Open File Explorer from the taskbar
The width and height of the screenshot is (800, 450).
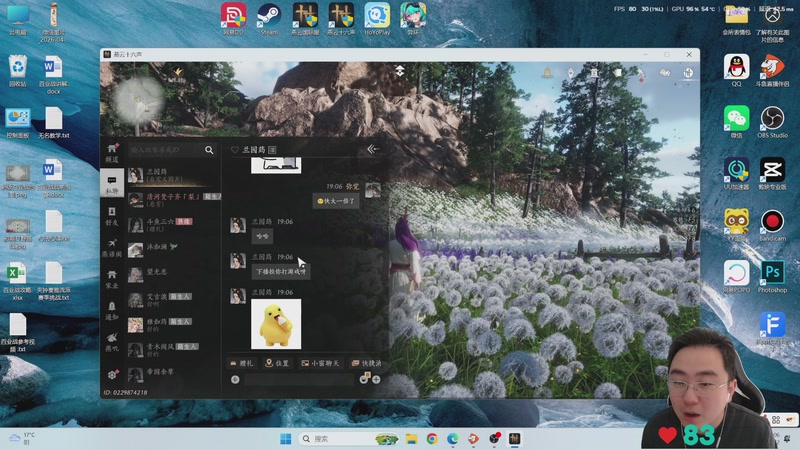pos(412,439)
